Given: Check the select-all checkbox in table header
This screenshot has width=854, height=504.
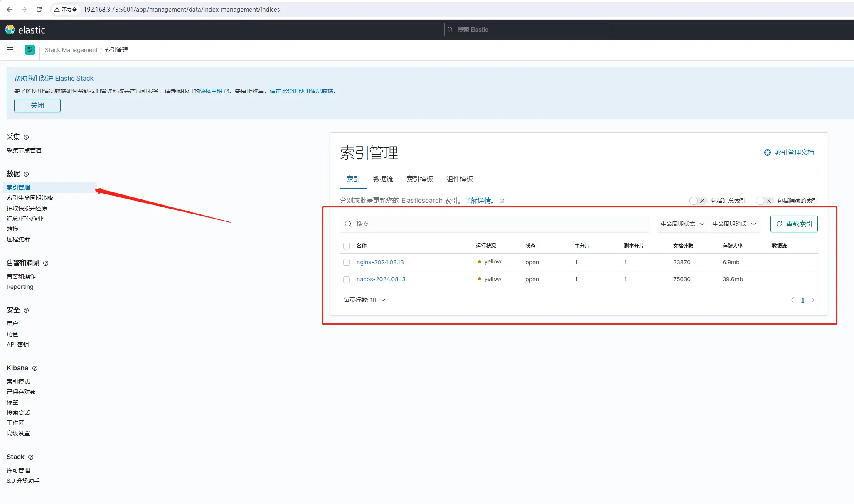Looking at the screenshot, I should pyautogui.click(x=347, y=246).
